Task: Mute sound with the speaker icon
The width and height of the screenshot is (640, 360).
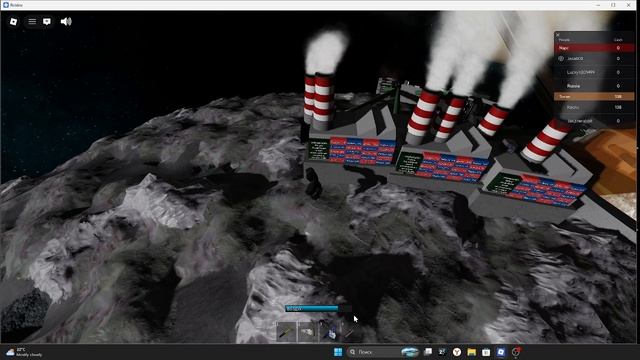Action: tap(66, 22)
